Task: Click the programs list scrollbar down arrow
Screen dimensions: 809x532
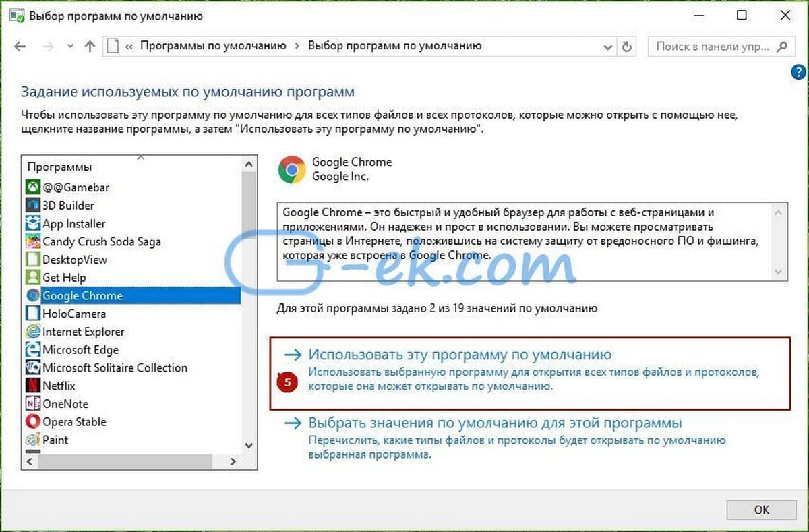Action: click(x=248, y=446)
